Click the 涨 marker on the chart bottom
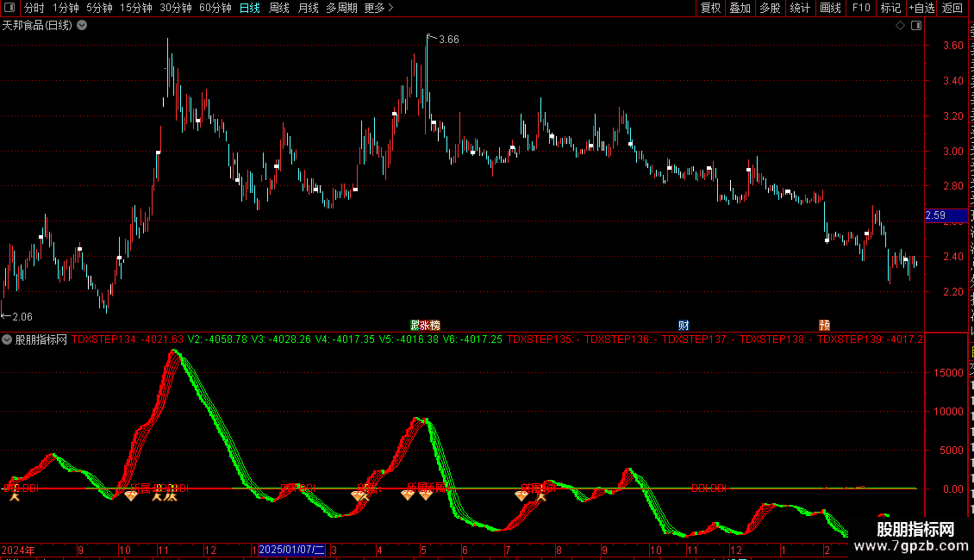Screen dimensions: 974x560 [426, 326]
